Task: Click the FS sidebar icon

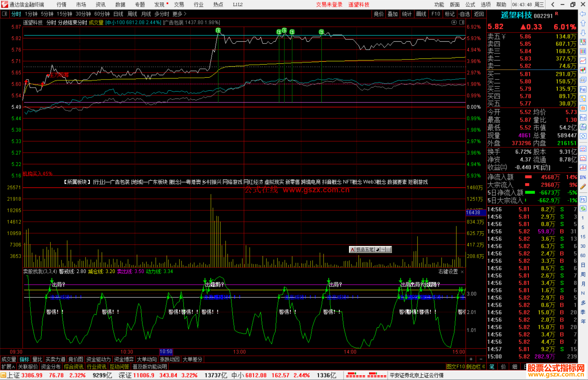Action: pyautogui.click(x=583, y=199)
